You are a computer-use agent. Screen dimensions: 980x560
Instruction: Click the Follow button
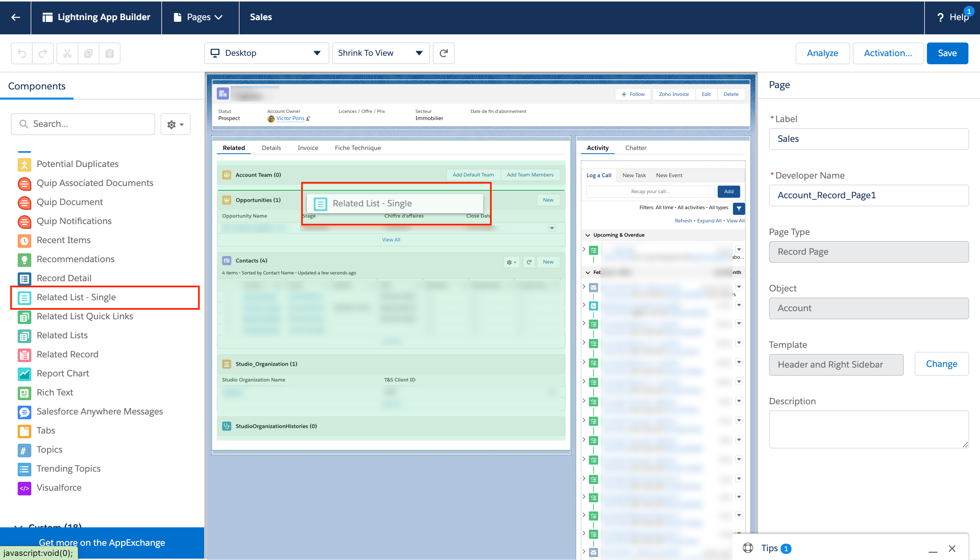633,94
